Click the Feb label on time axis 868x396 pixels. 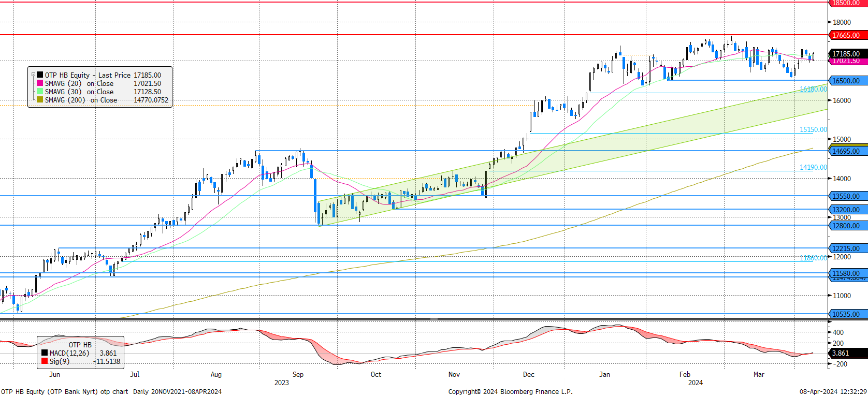click(x=685, y=374)
